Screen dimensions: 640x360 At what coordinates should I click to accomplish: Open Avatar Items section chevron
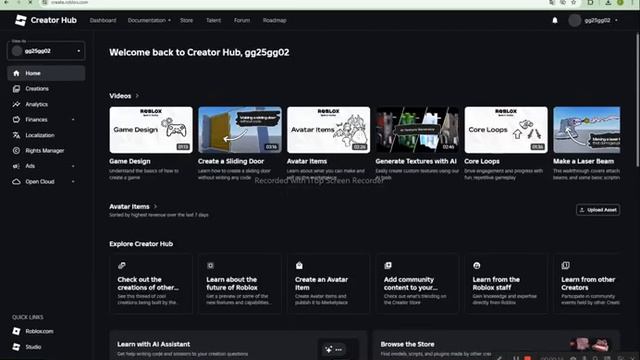155,207
